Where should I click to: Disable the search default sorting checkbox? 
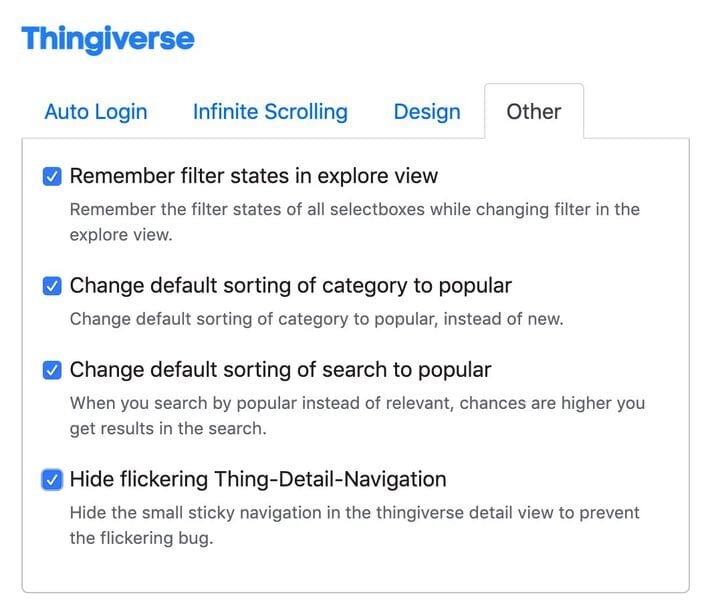[x=52, y=370]
